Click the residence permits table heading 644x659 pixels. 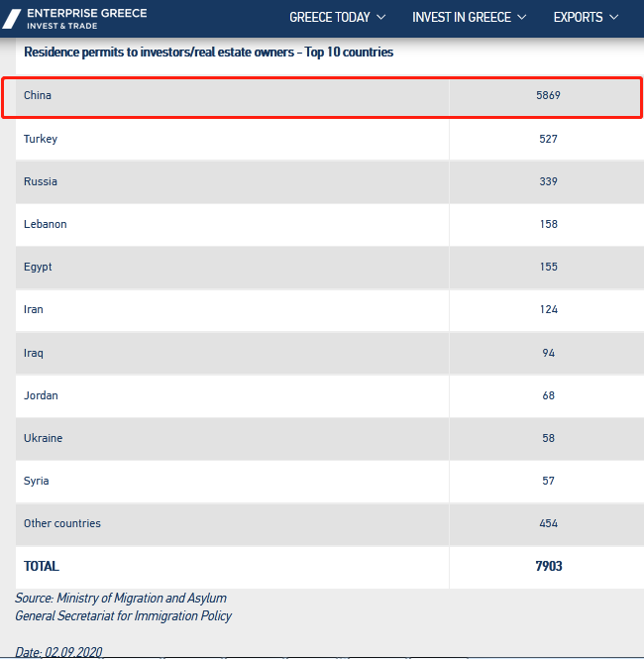click(208, 52)
